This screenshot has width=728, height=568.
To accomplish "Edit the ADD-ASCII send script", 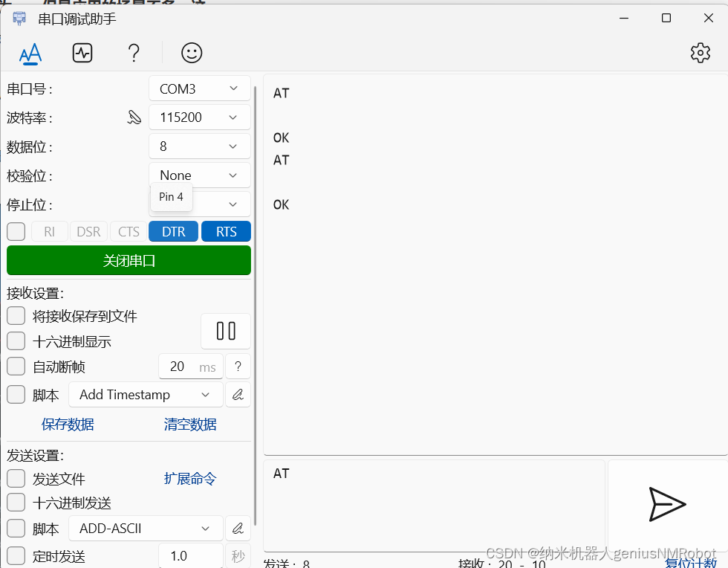I will pos(238,529).
